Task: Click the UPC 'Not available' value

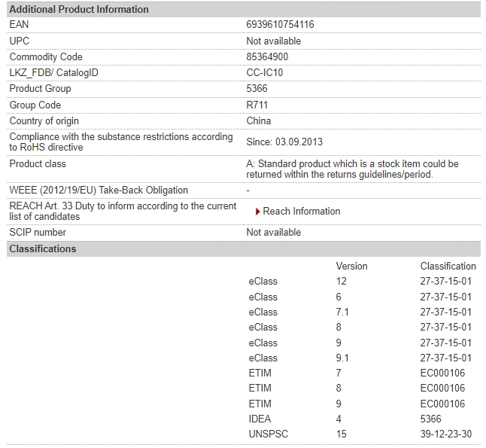Action: click(x=273, y=41)
